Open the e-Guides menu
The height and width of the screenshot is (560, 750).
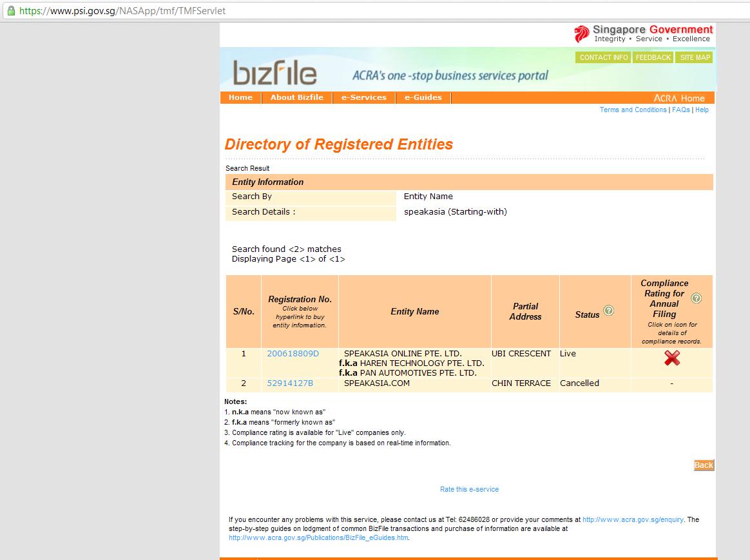[423, 98]
